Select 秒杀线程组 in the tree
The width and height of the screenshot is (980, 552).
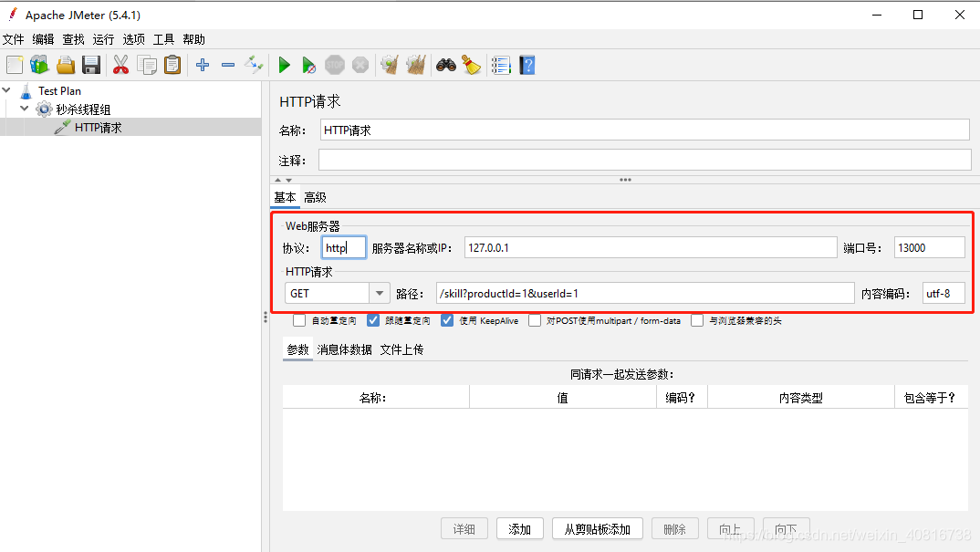(x=83, y=109)
